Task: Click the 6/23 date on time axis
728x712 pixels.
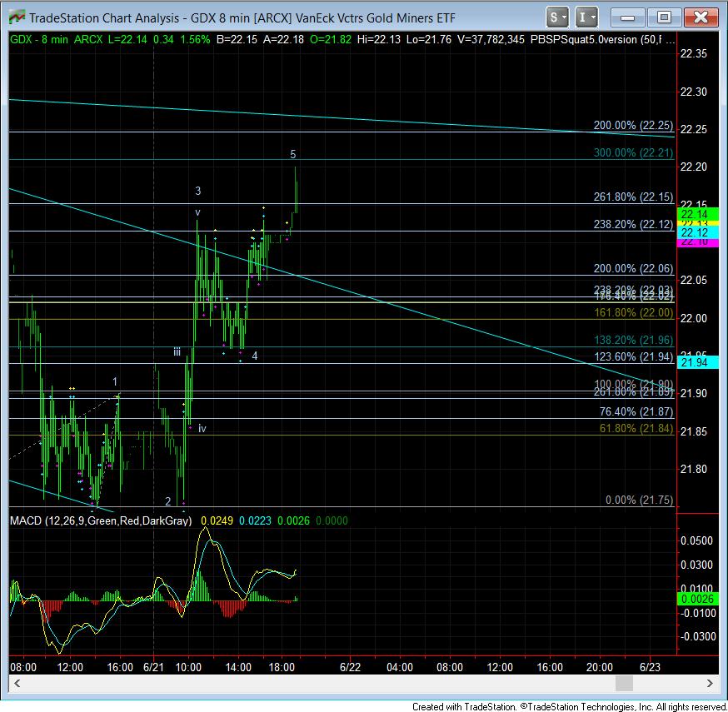Action: point(650,667)
